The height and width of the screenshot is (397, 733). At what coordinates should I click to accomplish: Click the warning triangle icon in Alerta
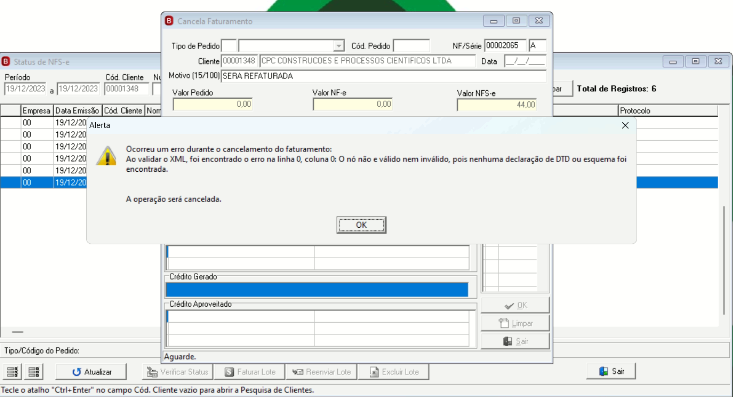[107, 156]
